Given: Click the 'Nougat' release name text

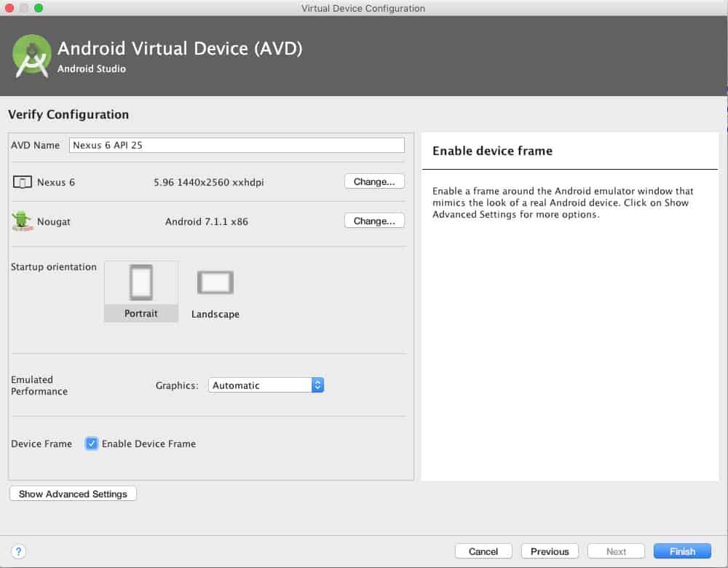Looking at the screenshot, I should (x=54, y=221).
